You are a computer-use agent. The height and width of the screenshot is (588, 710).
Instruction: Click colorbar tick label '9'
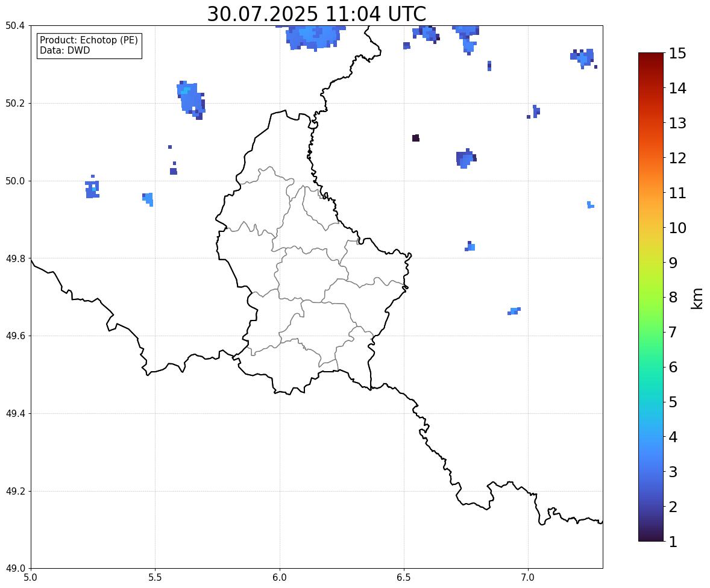tap(673, 263)
